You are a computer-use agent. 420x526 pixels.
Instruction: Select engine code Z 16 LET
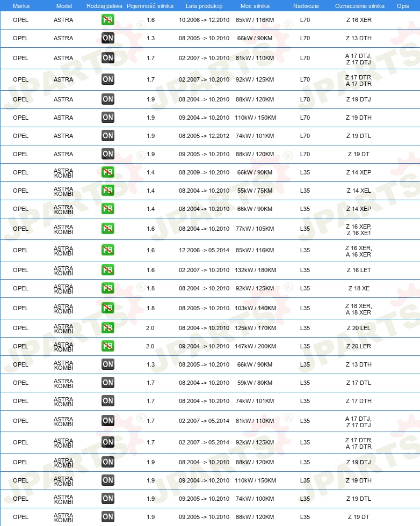(x=359, y=270)
